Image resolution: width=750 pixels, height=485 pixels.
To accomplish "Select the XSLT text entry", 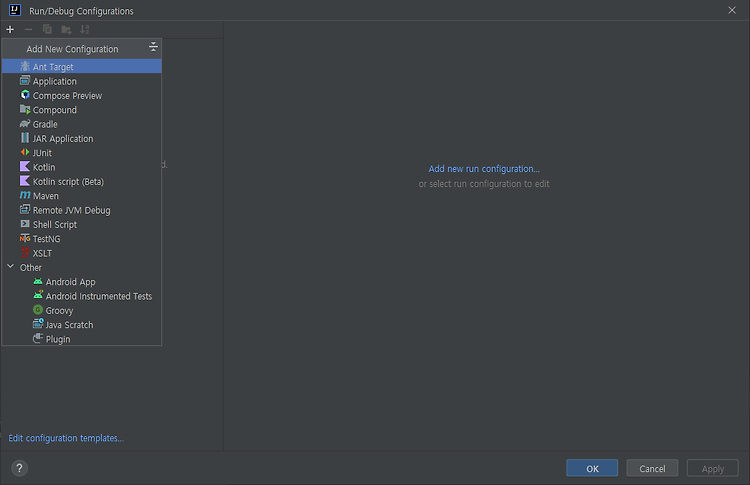I will pyautogui.click(x=42, y=253).
